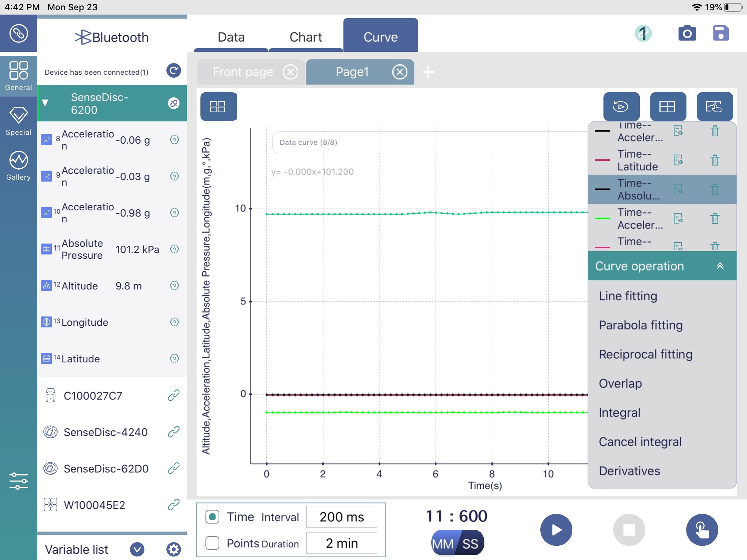The width and height of the screenshot is (747, 560).
Task: Select the Integral curve operation
Action: click(620, 412)
